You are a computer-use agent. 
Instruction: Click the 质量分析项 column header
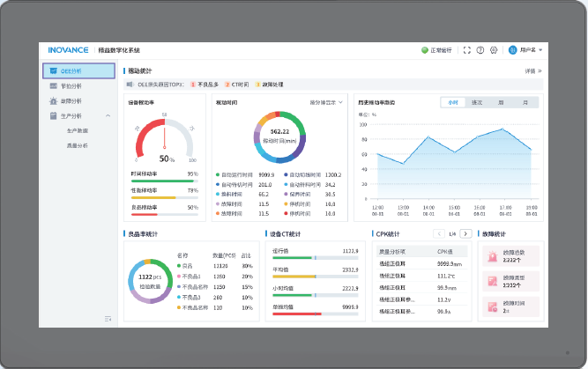pyautogui.click(x=392, y=252)
